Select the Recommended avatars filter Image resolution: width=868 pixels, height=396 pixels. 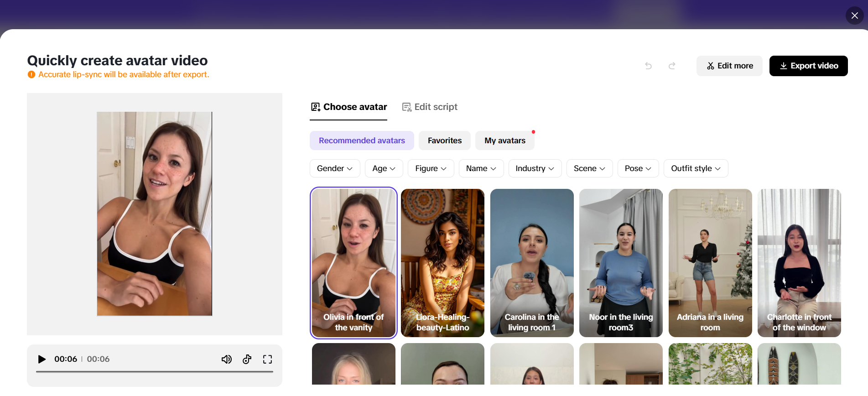pos(362,141)
